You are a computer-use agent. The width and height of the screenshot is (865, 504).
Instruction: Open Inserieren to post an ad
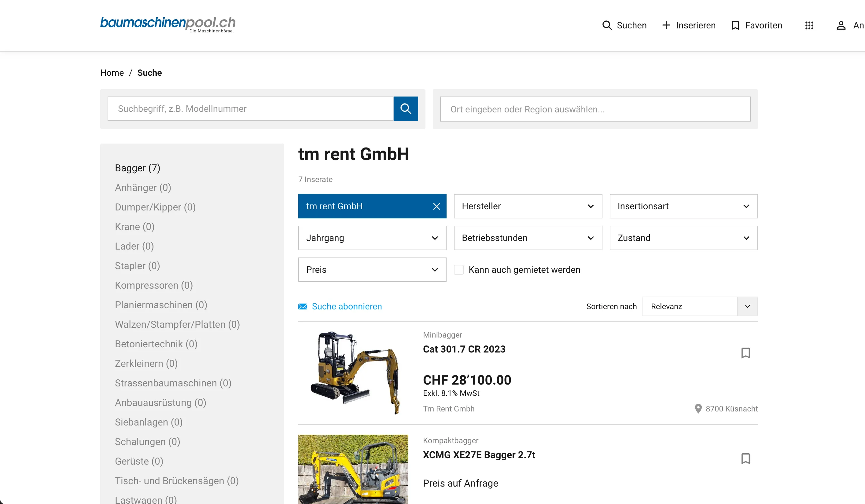pos(689,25)
